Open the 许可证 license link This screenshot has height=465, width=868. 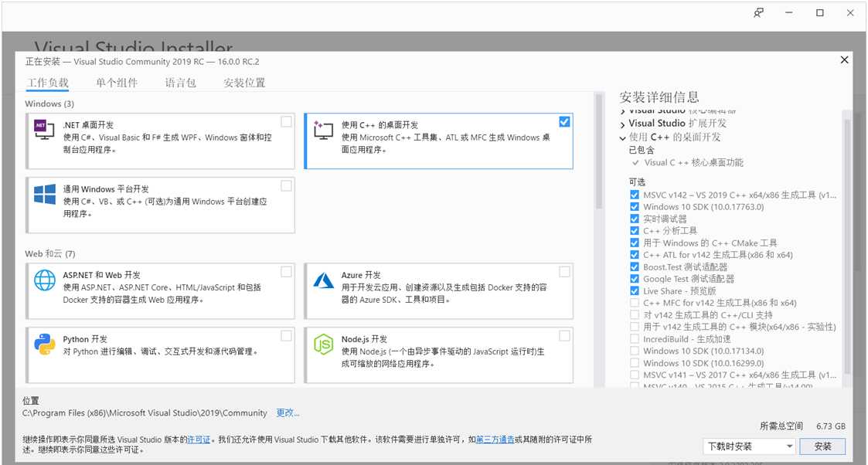click(x=199, y=440)
